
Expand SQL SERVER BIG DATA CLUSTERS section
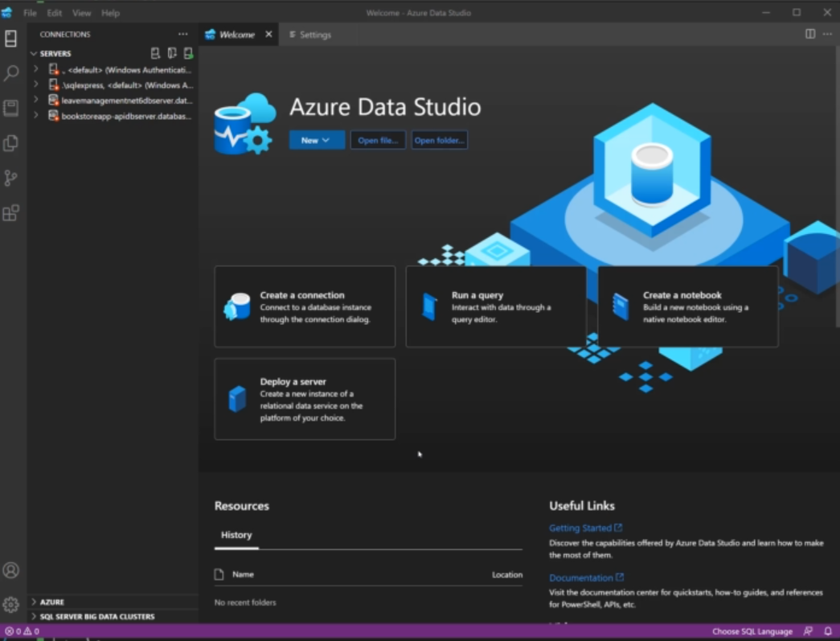[x=34, y=616]
